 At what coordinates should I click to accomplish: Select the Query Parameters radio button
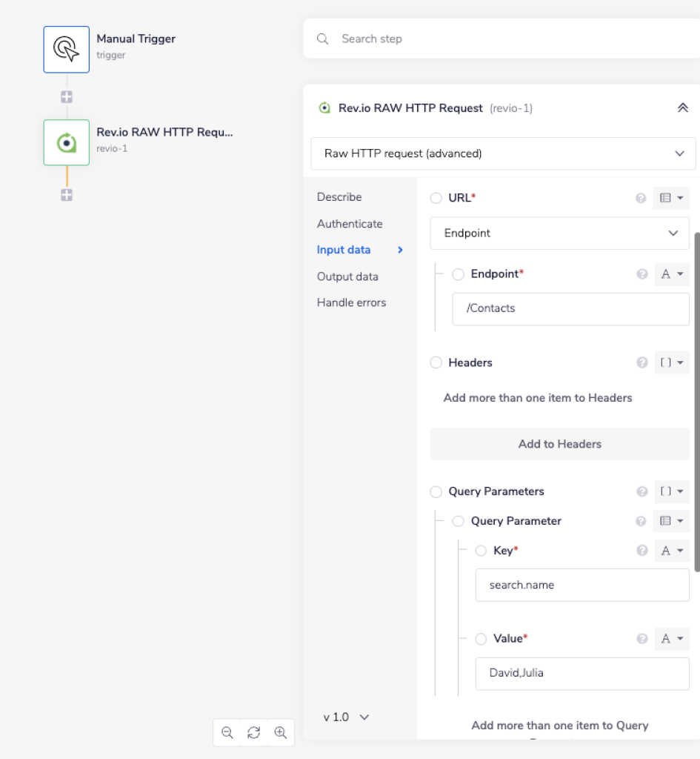[x=436, y=491]
